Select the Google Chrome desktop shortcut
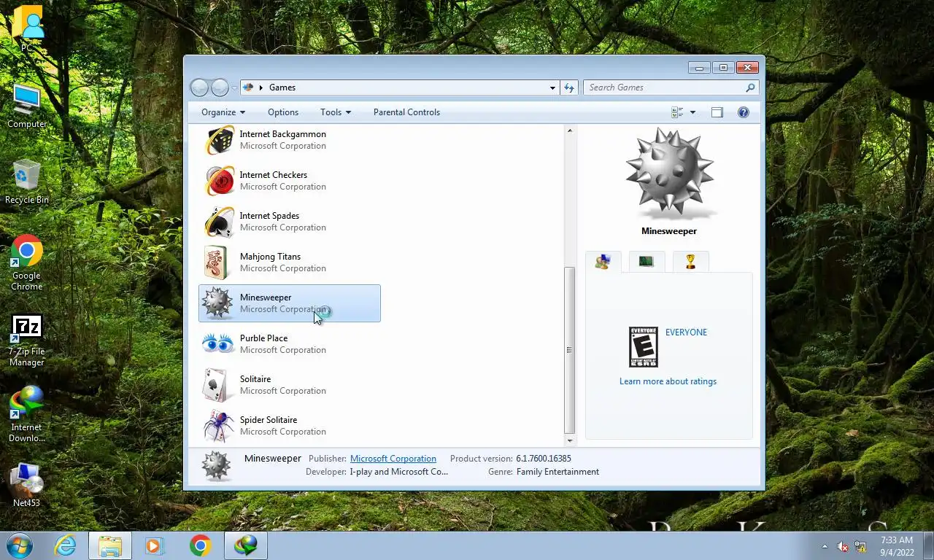 pos(27,262)
